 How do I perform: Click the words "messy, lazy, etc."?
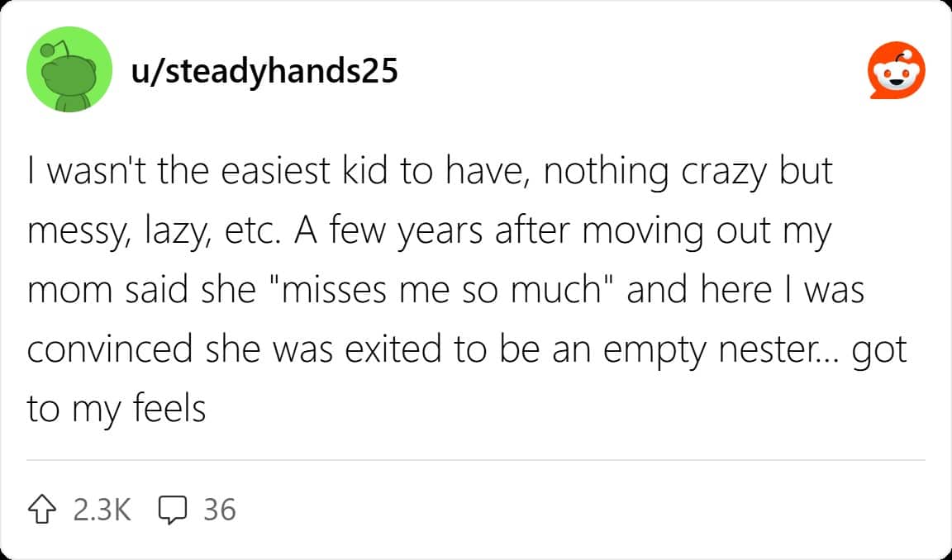click(x=155, y=232)
